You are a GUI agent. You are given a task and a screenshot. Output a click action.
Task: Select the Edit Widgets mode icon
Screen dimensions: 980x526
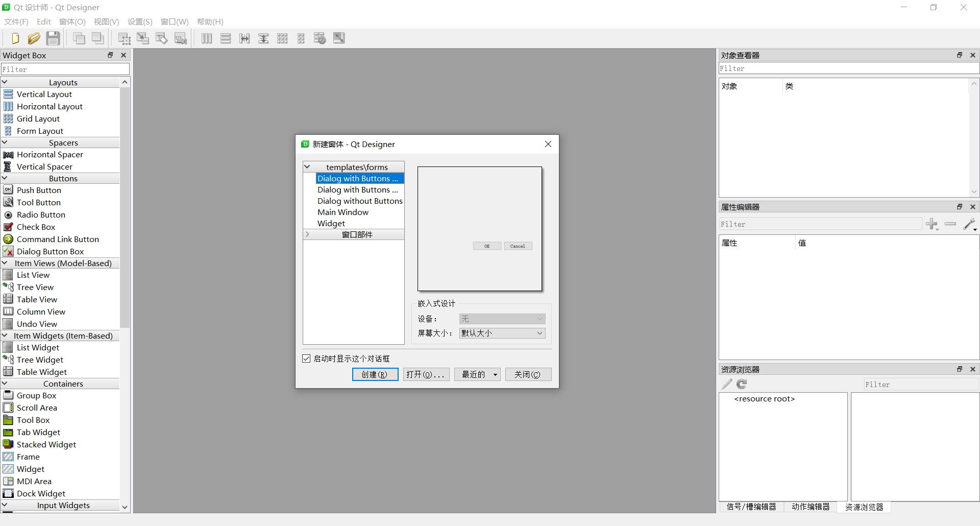tap(125, 38)
